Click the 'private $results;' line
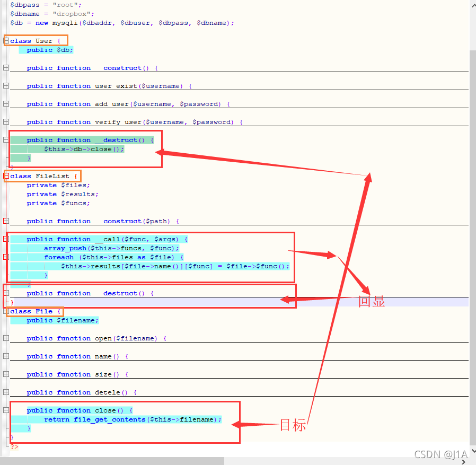476x465 pixels. pyautogui.click(x=63, y=194)
